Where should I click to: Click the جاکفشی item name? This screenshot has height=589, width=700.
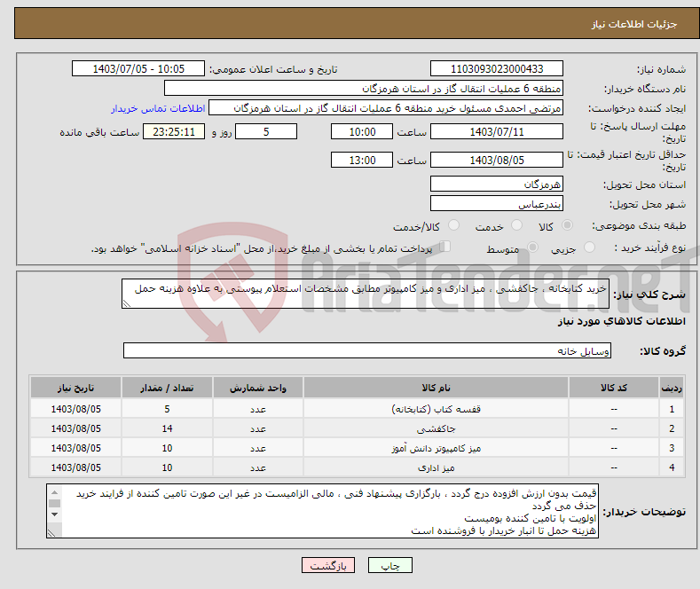pyautogui.click(x=437, y=428)
